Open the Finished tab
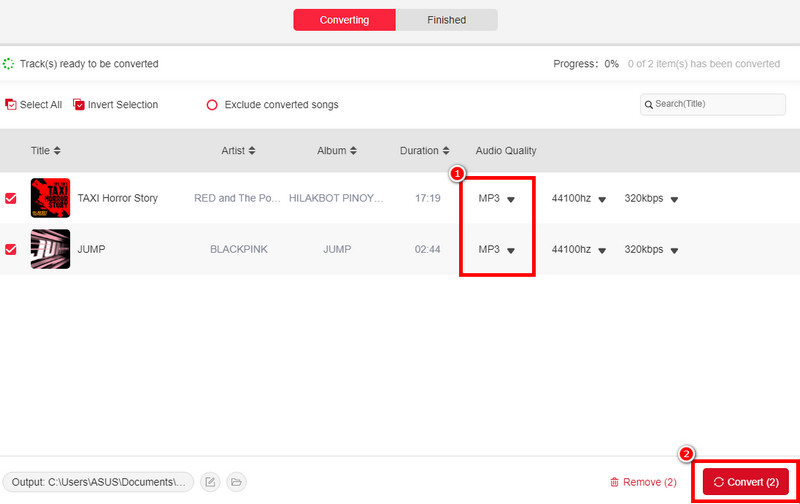The width and height of the screenshot is (800, 504). [x=446, y=20]
